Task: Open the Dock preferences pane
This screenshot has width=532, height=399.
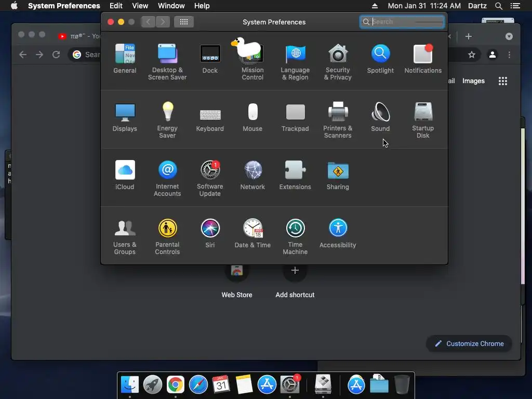Action: pyautogui.click(x=210, y=58)
